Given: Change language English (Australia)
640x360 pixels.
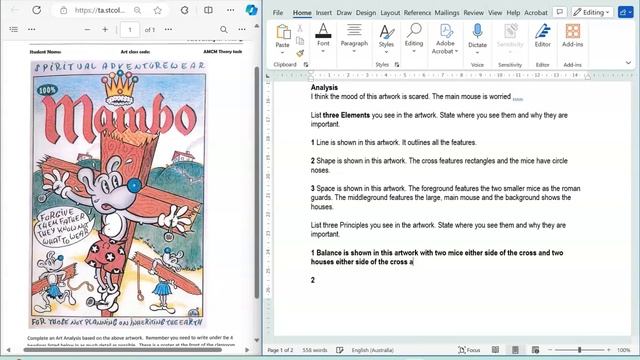Looking at the screenshot, I should pos(373,350).
